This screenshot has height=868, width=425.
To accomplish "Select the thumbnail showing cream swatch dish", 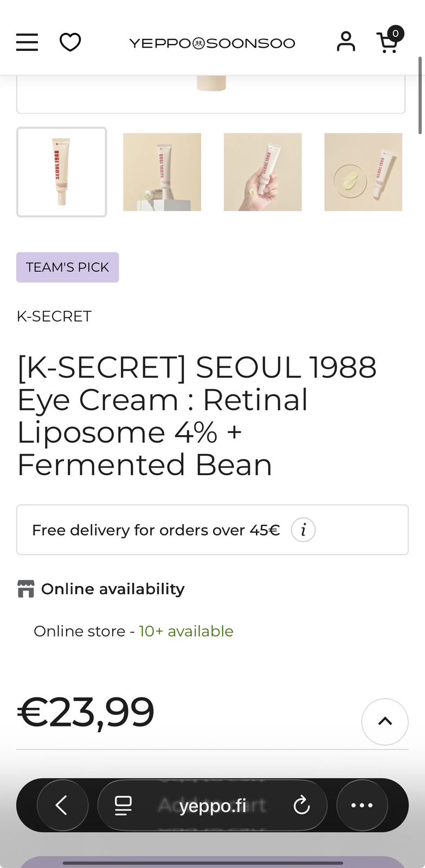I will (x=363, y=172).
